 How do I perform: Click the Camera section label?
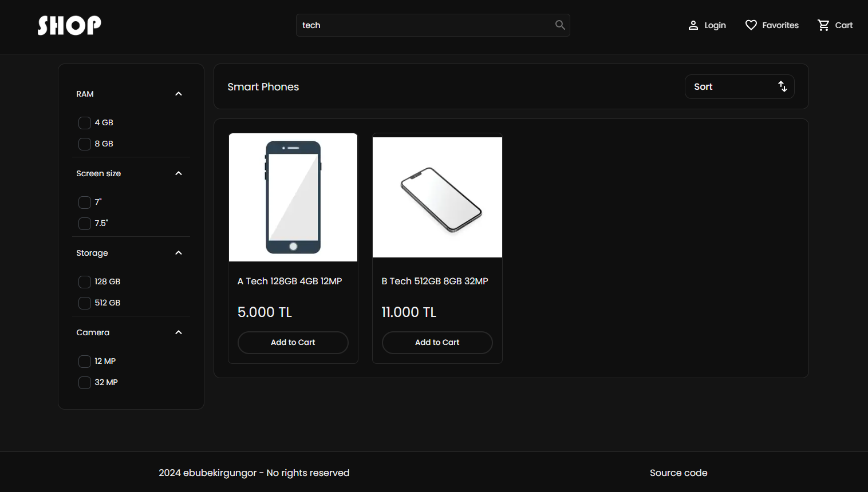(x=93, y=332)
